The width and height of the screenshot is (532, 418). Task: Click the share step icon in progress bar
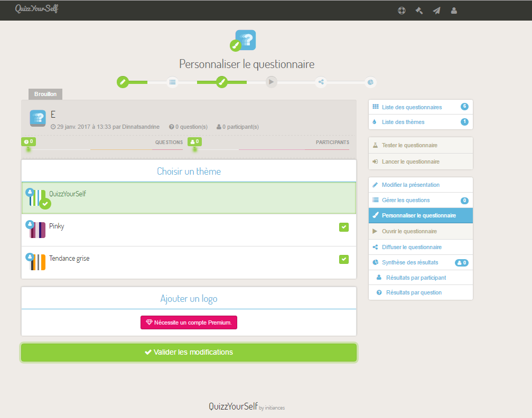point(321,82)
